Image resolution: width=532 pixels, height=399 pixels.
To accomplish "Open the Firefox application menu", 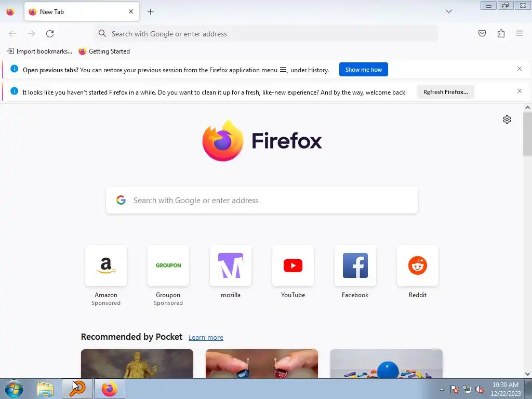I will pos(519,33).
